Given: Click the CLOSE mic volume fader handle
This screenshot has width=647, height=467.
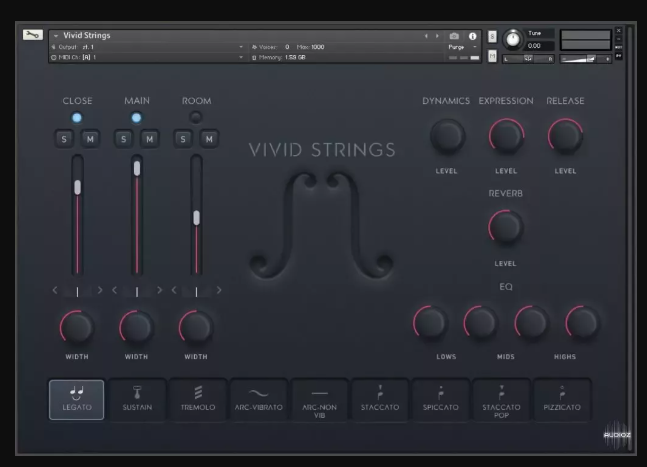Looking at the screenshot, I should (x=77, y=187).
